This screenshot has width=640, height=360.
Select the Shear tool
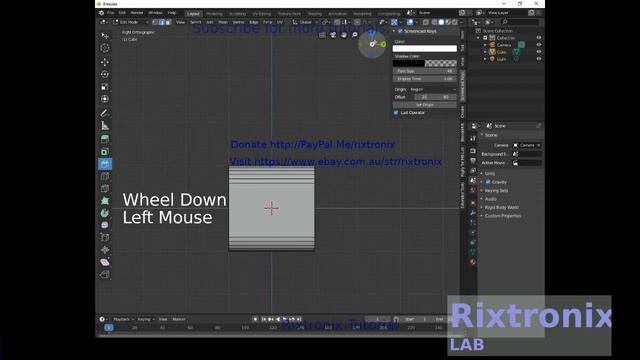pyautogui.click(x=105, y=262)
